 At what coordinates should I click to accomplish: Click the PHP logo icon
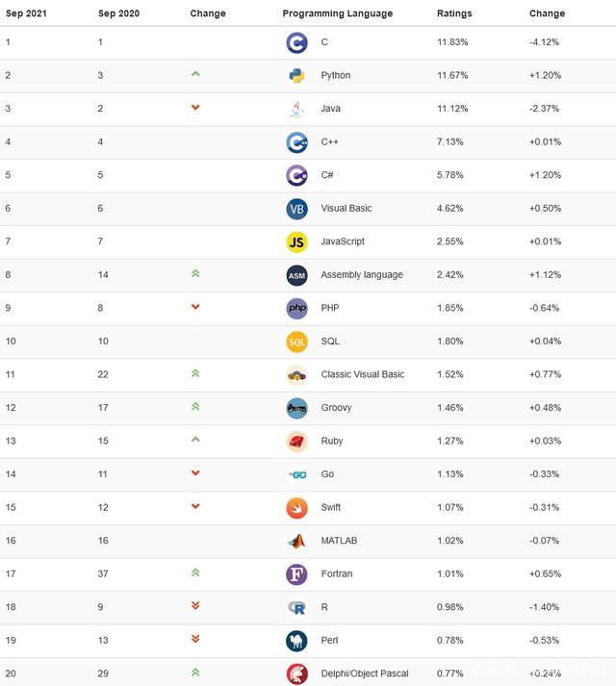[x=296, y=308]
